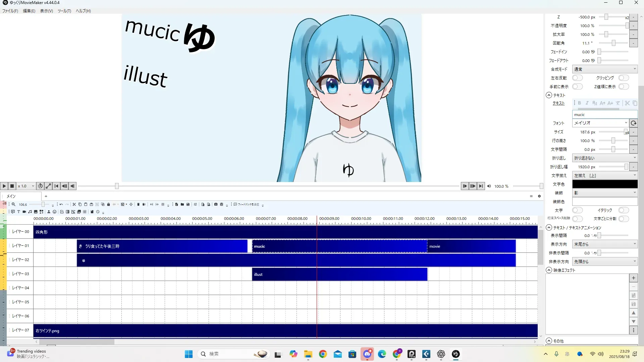Open the ファイル(F) menu
644x362 pixels.
pos(10,11)
